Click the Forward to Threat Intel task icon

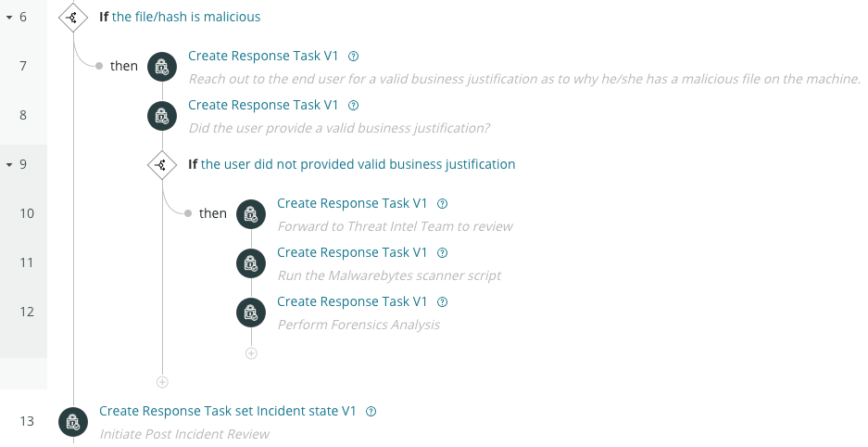pyautogui.click(x=251, y=214)
